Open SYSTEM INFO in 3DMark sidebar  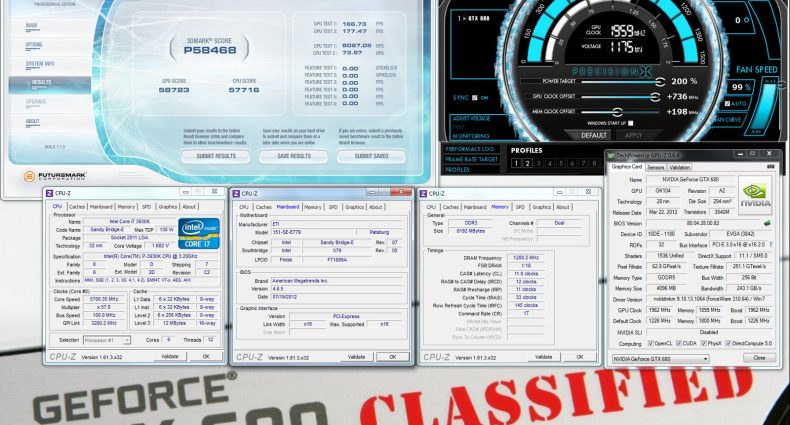coord(39,64)
